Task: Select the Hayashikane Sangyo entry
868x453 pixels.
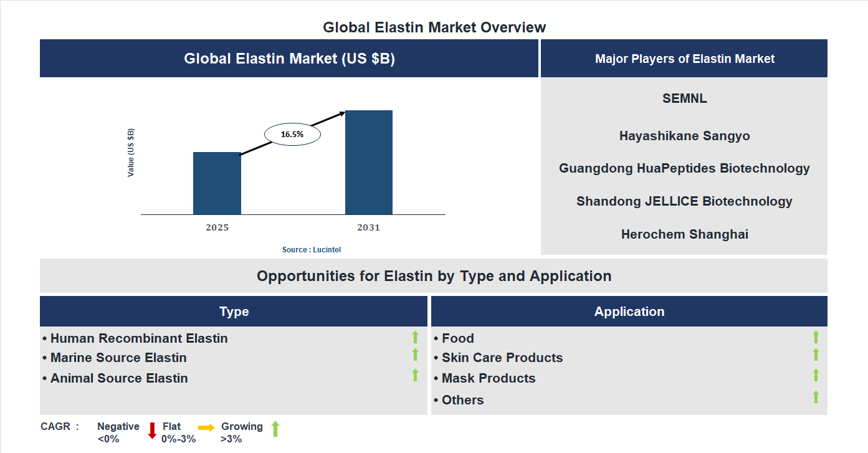Action: coord(684,136)
